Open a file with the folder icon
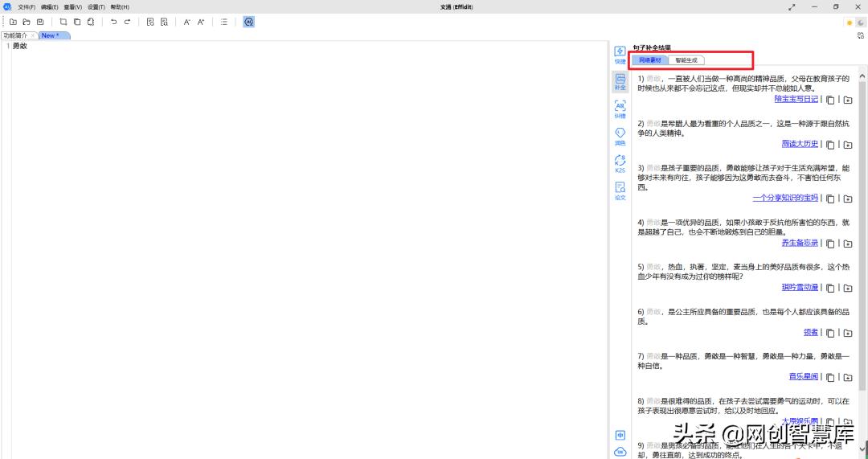The image size is (868, 459). 26,23
